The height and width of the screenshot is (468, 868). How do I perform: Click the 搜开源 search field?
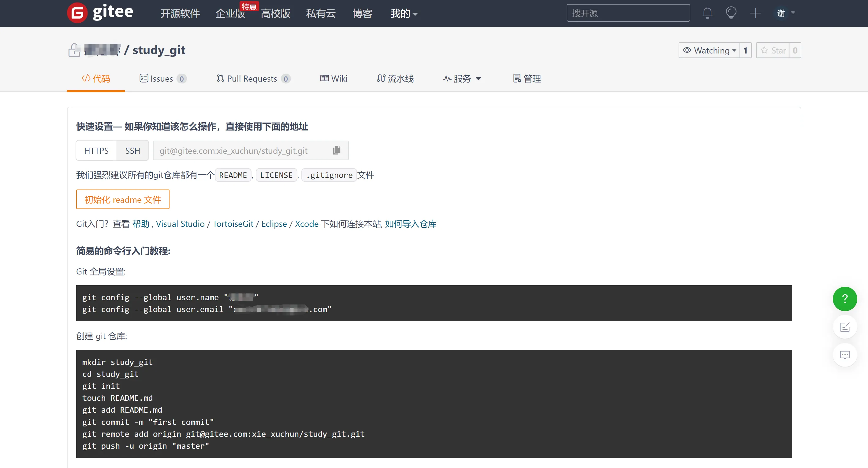coord(628,13)
